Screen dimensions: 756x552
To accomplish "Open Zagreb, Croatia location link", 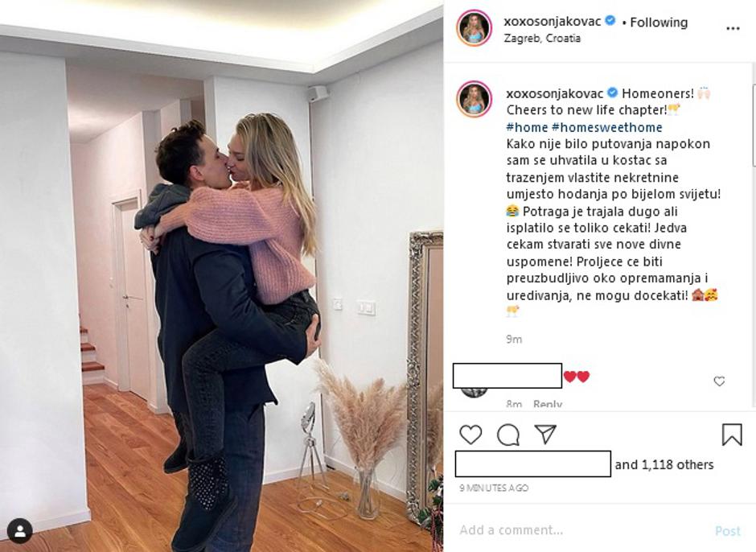I will [542, 38].
